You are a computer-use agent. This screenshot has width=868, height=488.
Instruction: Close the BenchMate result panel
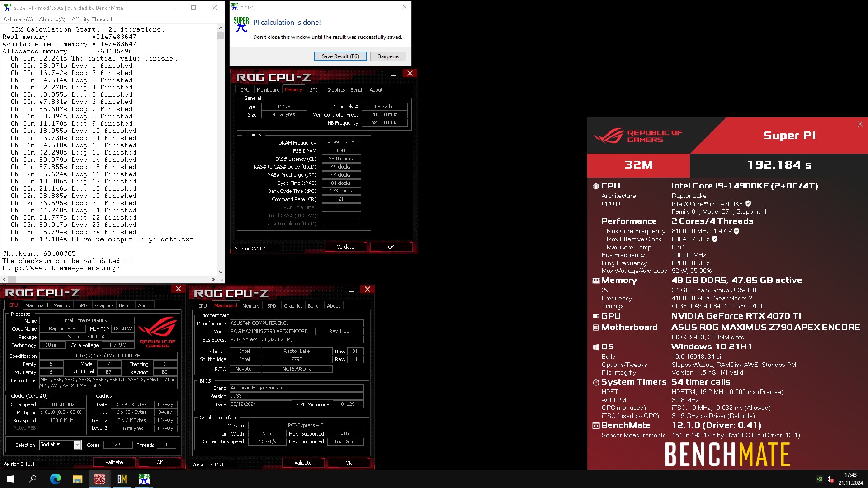tap(860, 124)
